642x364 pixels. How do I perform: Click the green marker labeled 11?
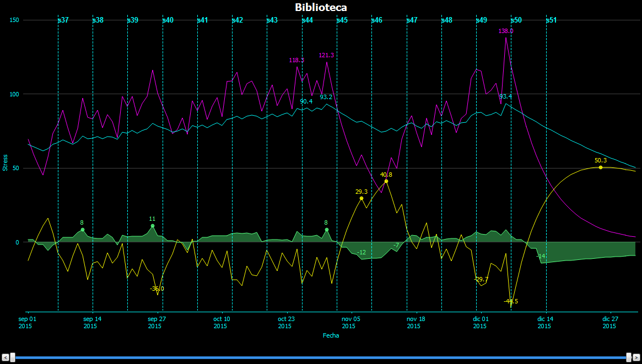(153, 226)
